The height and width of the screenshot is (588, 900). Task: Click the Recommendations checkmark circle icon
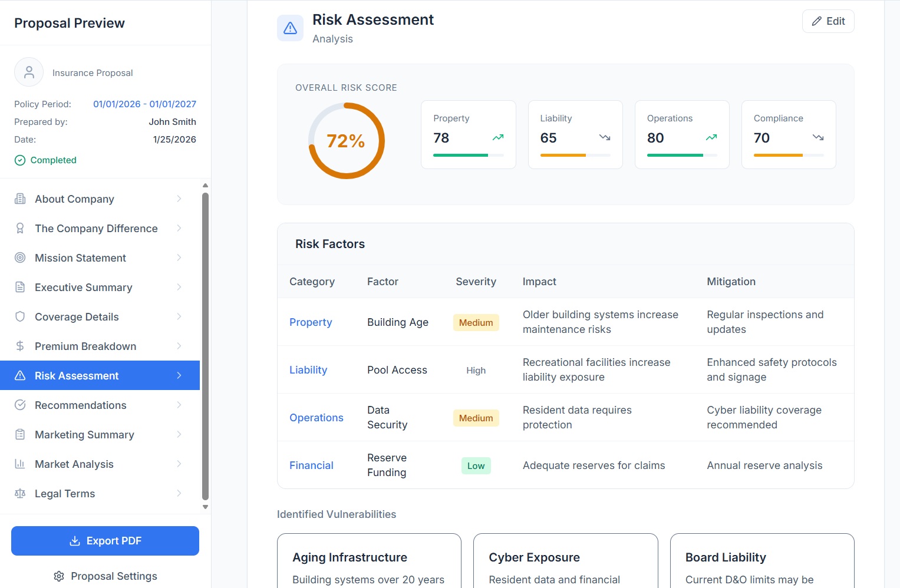tap(20, 405)
